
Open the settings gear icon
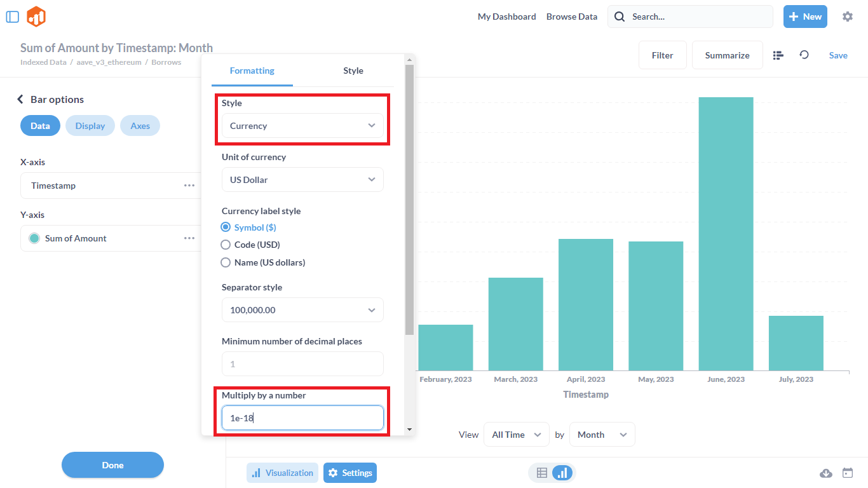(847, 17)
